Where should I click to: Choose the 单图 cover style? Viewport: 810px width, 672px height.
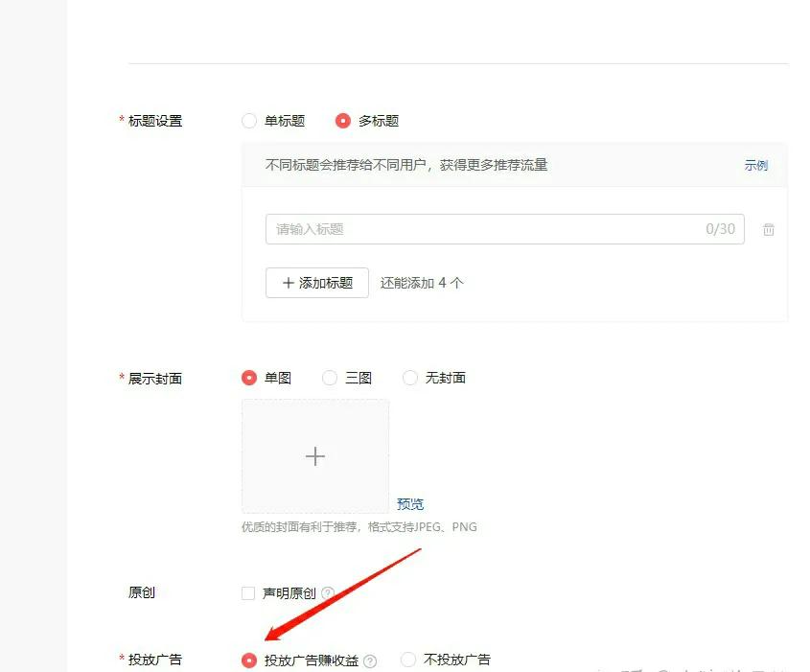248,378
